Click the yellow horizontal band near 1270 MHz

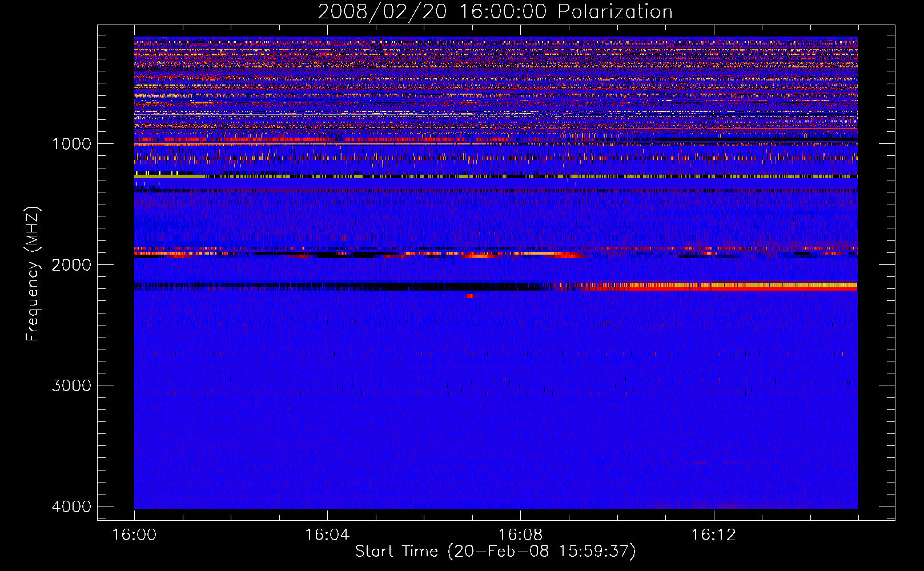tap(496, 176)
